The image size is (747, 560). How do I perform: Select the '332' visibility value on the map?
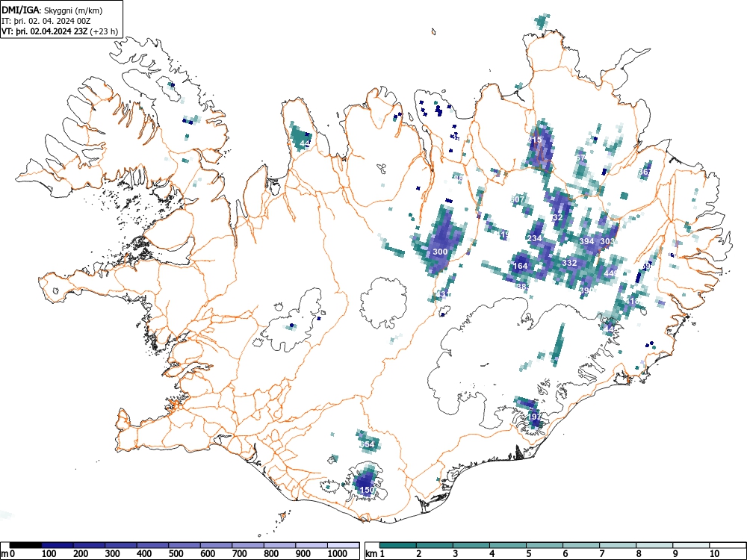tap(569, 263)
